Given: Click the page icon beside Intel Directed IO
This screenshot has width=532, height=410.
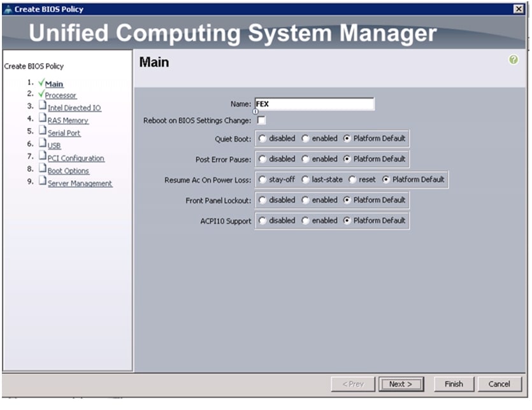Looking at the screenshot, I should tap(43, 105).
